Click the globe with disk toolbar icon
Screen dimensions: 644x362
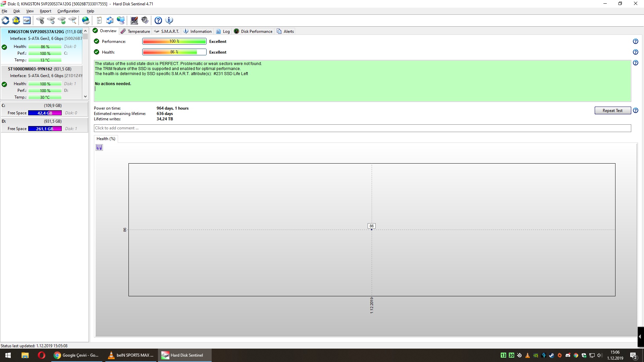[86, 20]
